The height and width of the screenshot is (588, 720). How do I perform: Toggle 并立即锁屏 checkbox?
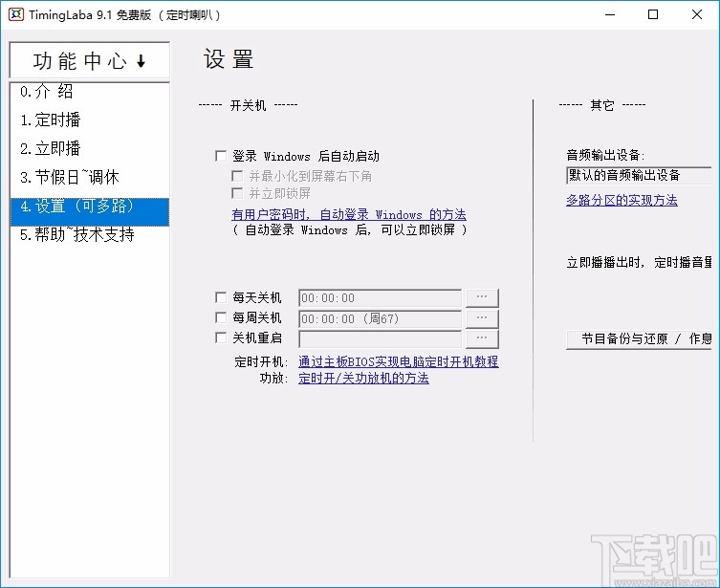[237, 193]
